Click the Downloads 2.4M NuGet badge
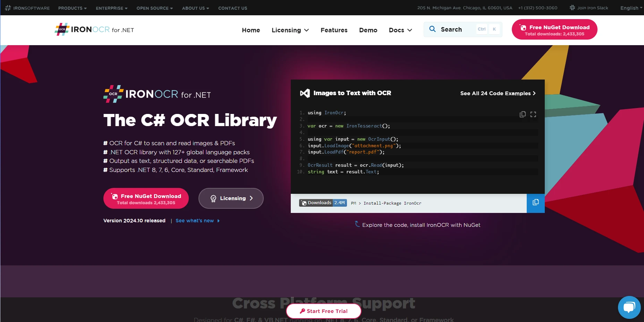644x322 pixels. click(x=323, y=203)
